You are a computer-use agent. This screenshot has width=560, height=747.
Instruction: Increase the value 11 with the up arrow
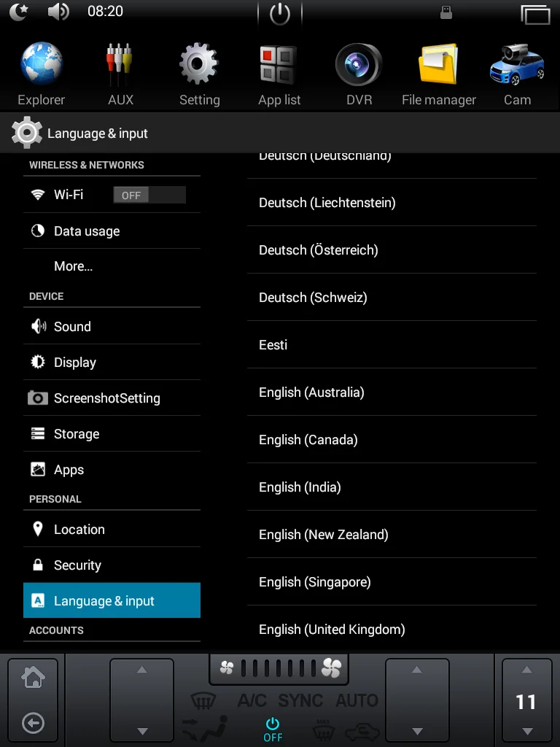click(x=526, y=670)
